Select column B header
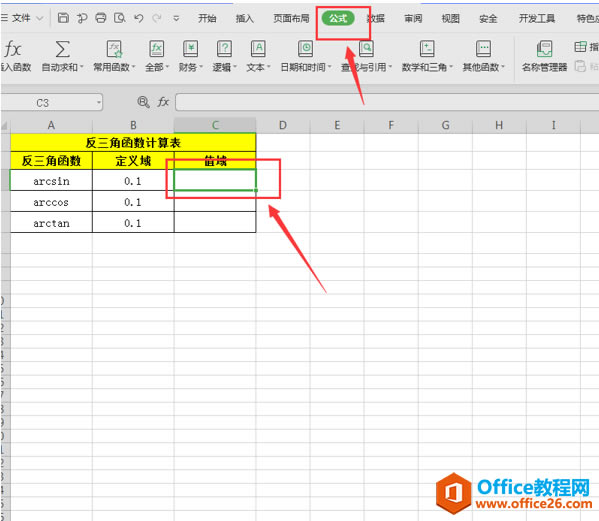 133,125
